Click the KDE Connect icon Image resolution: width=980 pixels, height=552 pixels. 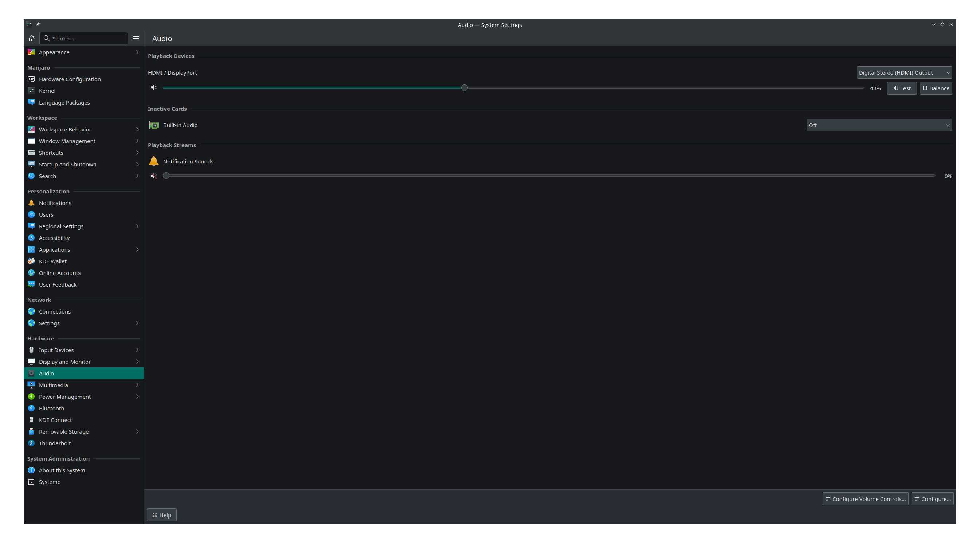pos(31,420)
